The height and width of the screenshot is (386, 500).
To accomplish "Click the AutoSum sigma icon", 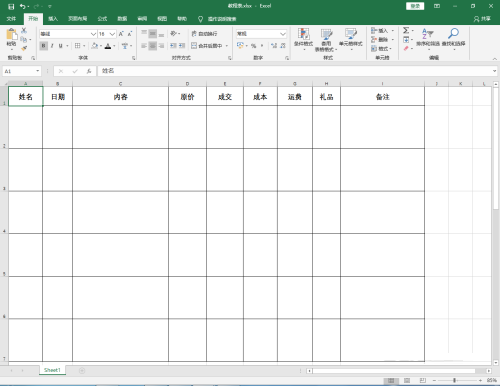I will 406,31.
